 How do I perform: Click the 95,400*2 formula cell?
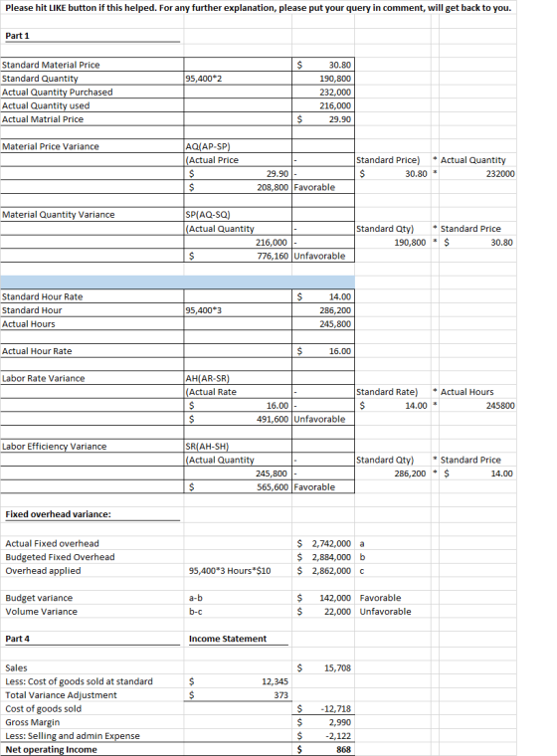238,79
